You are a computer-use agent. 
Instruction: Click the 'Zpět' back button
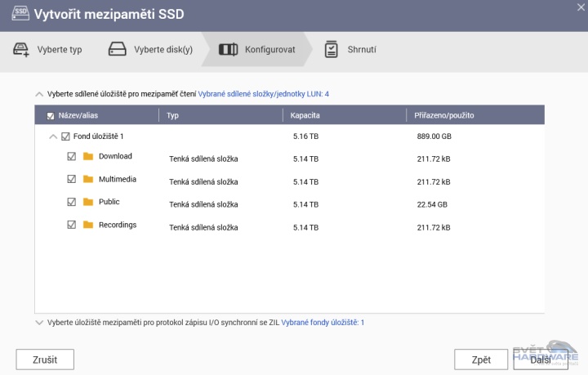tap(481, 359)
